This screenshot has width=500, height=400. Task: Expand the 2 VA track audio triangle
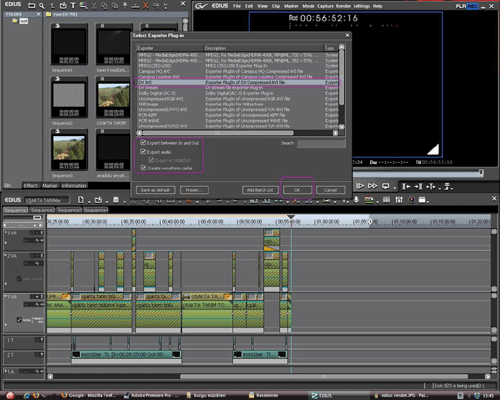6,284
